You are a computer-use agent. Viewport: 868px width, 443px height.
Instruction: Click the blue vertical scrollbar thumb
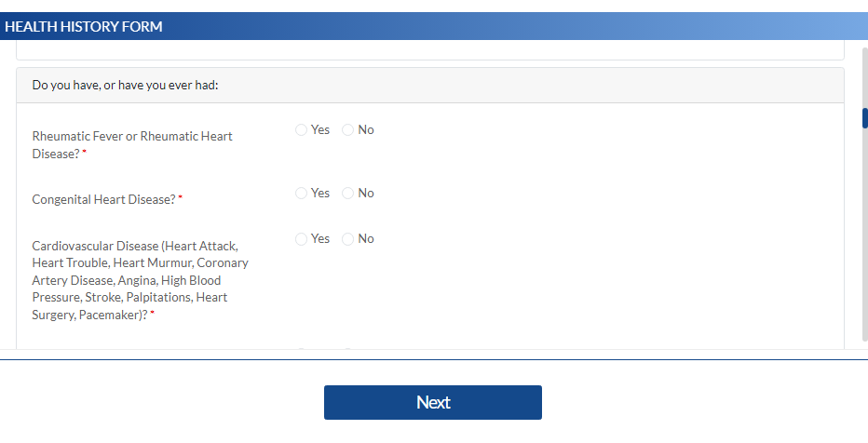864,118
